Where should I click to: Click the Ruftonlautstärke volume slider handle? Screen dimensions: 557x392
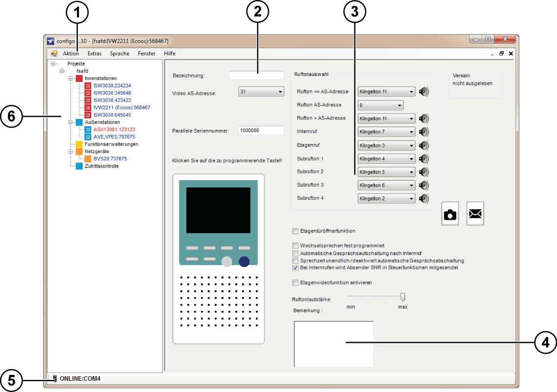[x=403, y=297]
